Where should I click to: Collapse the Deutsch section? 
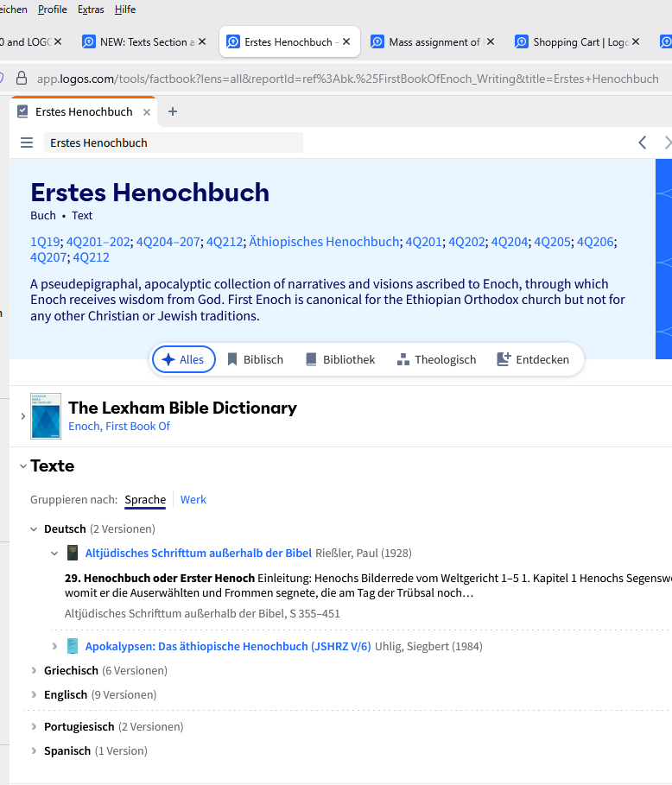click(x=33, y=529)
